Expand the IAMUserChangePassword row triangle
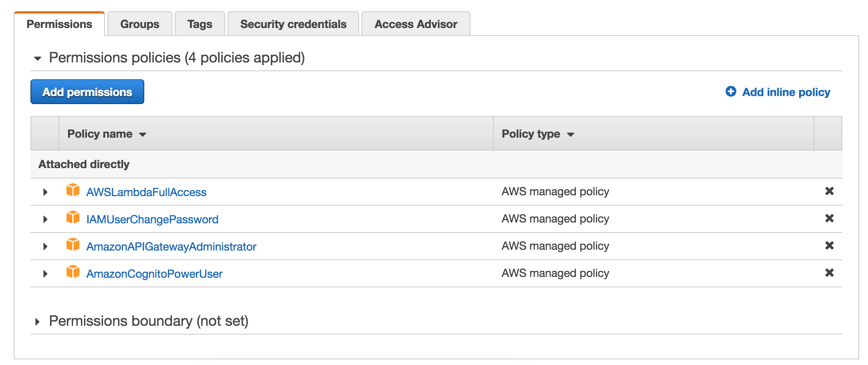868x365 pixels. coord(45,219)
